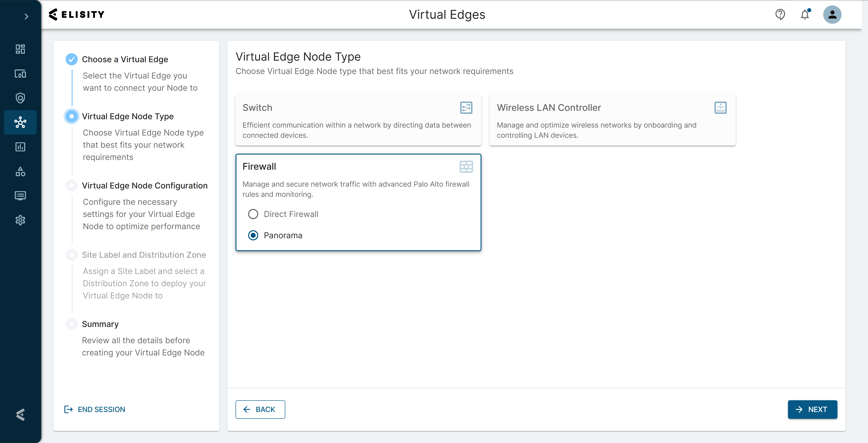Open Site Label and Distribution Zone step
This screenshot has height=443, width=868.
point(144,255)
